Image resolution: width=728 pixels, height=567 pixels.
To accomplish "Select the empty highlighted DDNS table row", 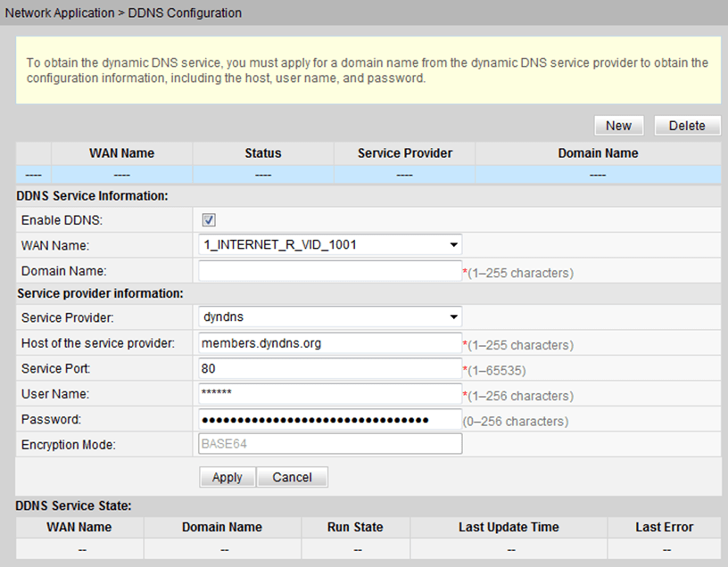I will click(368, 175).
